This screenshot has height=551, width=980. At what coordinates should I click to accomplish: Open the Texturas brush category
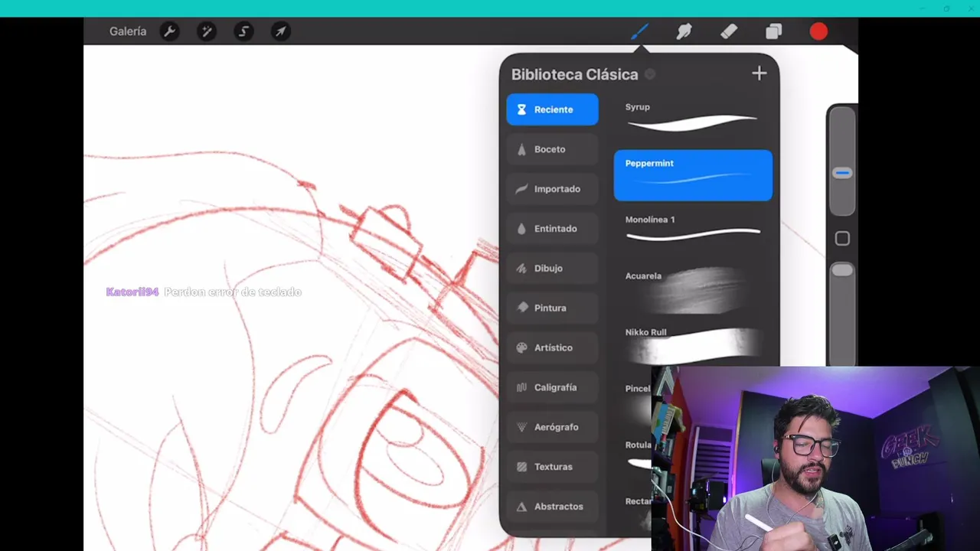coord(552,467)
